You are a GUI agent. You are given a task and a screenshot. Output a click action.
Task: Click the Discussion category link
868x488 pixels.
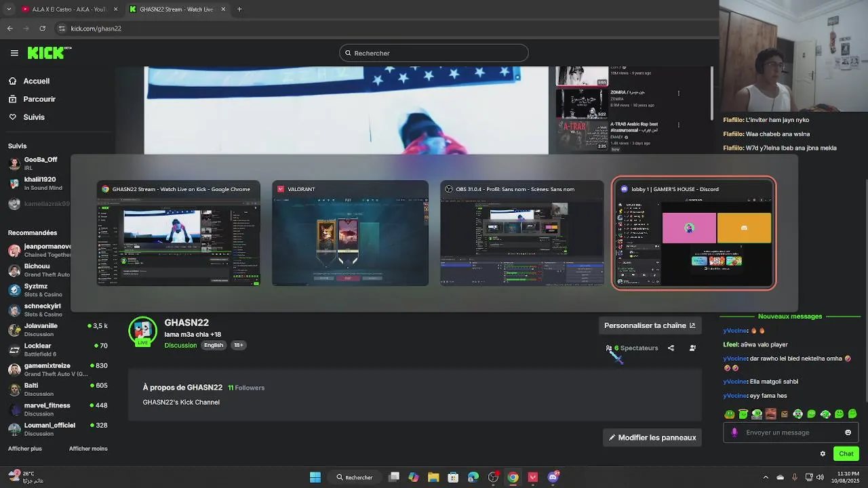[x=180, y=345]
